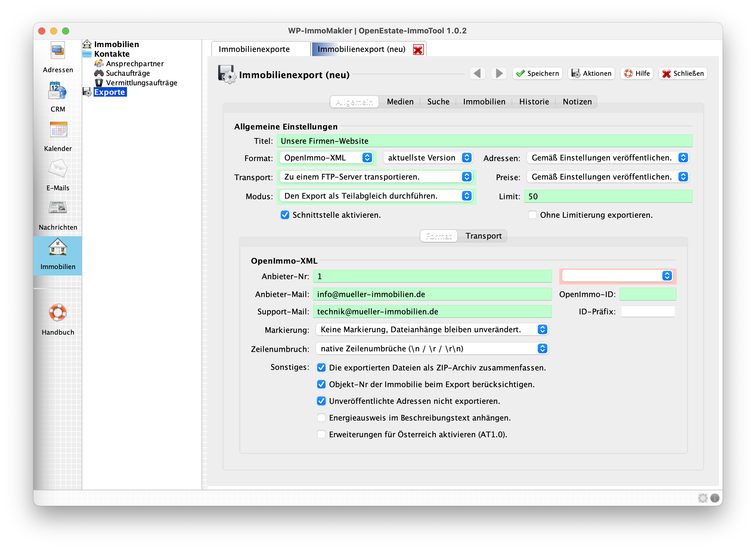Click into the Limit input field

click(x=608, y=197)
